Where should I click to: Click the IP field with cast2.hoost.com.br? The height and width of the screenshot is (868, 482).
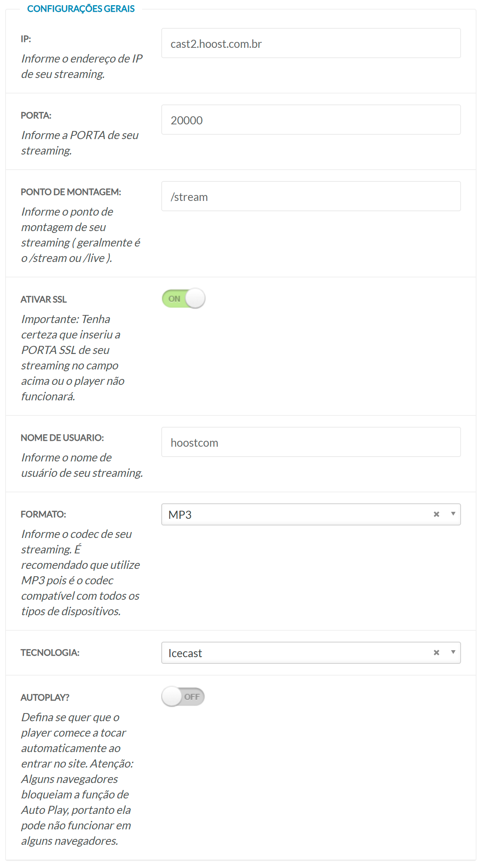tap(311, 43)
